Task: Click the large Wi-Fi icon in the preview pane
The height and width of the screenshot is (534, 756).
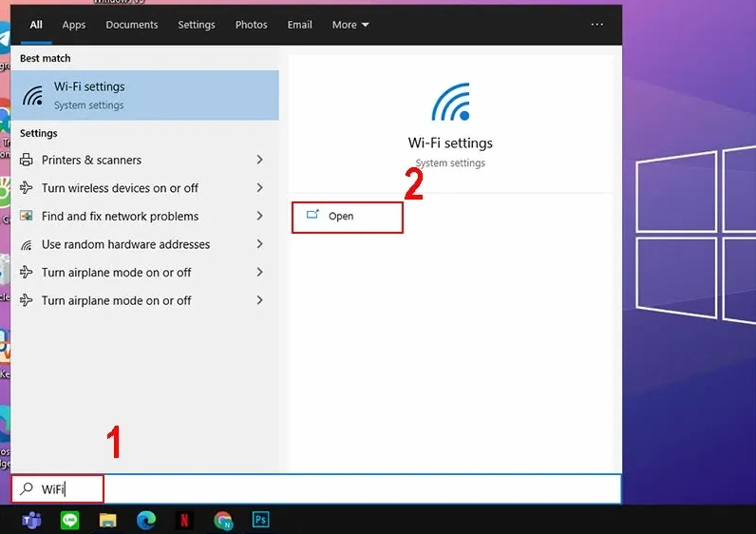Action: 450,102
